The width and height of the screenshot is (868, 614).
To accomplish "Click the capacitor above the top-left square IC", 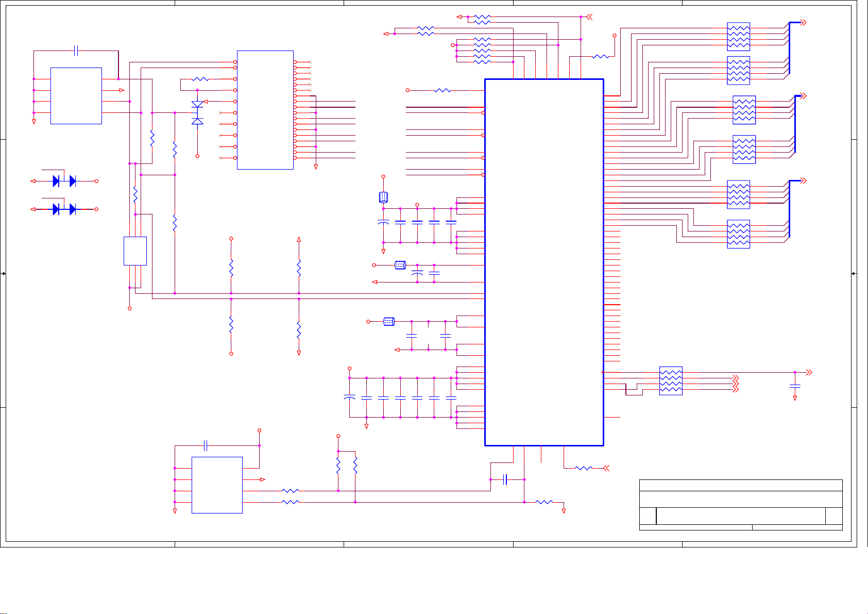I will tap(76, 51).
